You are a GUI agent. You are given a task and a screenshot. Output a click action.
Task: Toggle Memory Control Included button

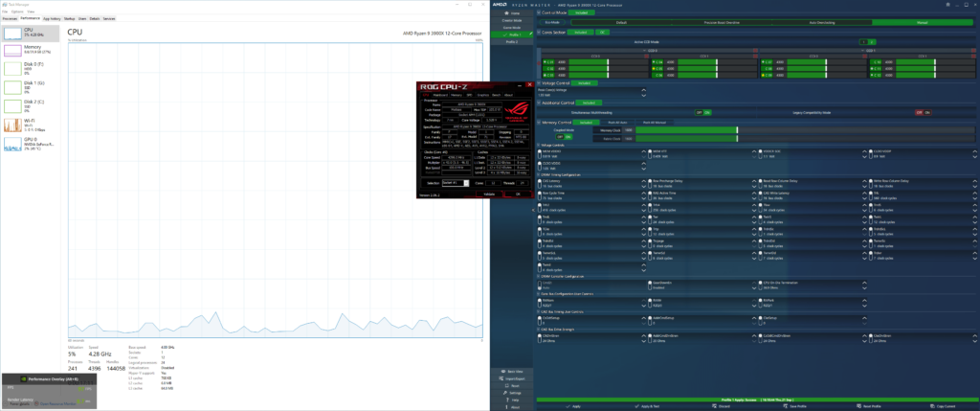587,123
